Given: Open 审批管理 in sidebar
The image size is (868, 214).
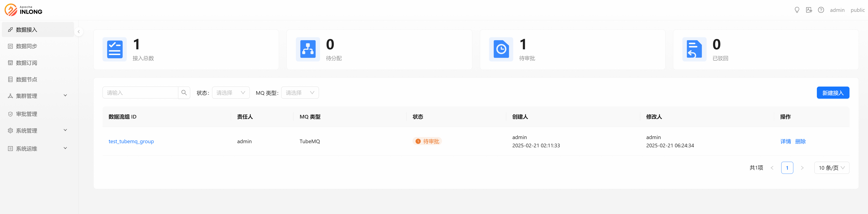Looking at the screenshot, I should point(27,114).
